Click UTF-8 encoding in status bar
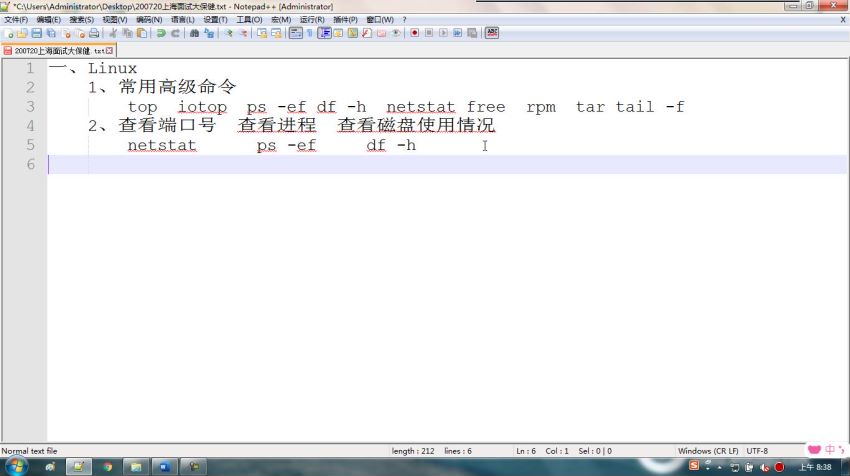This screenshot has height=476, width=850. [757, 451]
